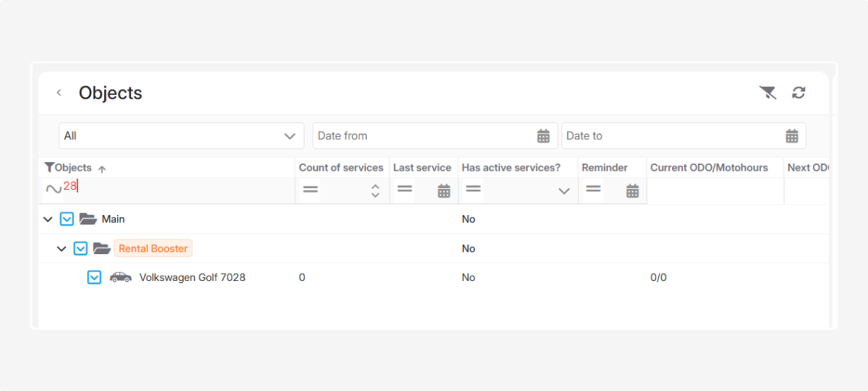Toggle the Main folder checkbox
868x391 pixels.
click(x=67, y=219)
